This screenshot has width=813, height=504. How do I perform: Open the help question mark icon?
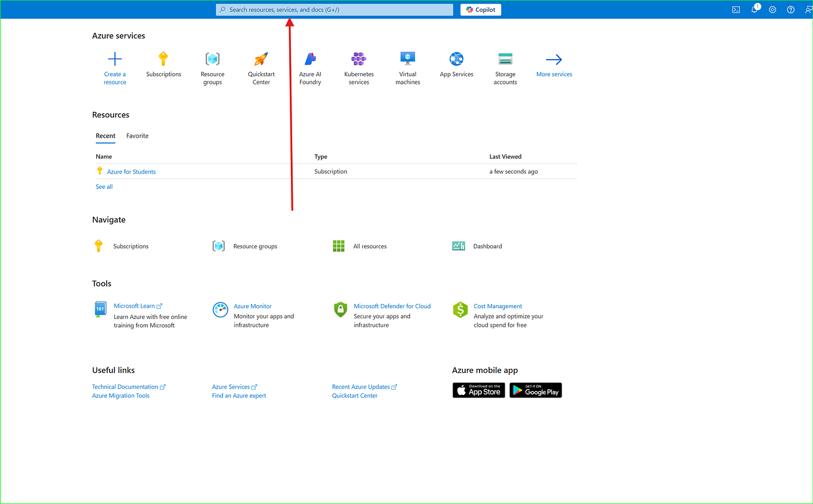(x=790, y=10)
